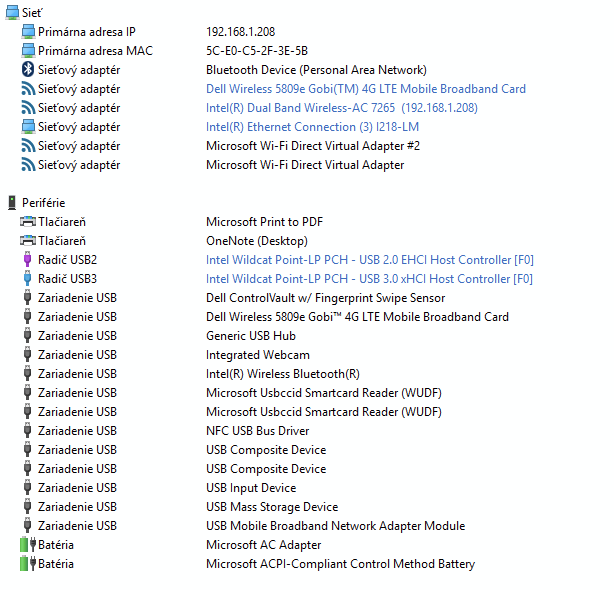Viewport: 614px width, 590px height.
Task: Click the USB plug icon of the Mobile Broadband Network Adapter Module row
Action: [x=27, y=526]
